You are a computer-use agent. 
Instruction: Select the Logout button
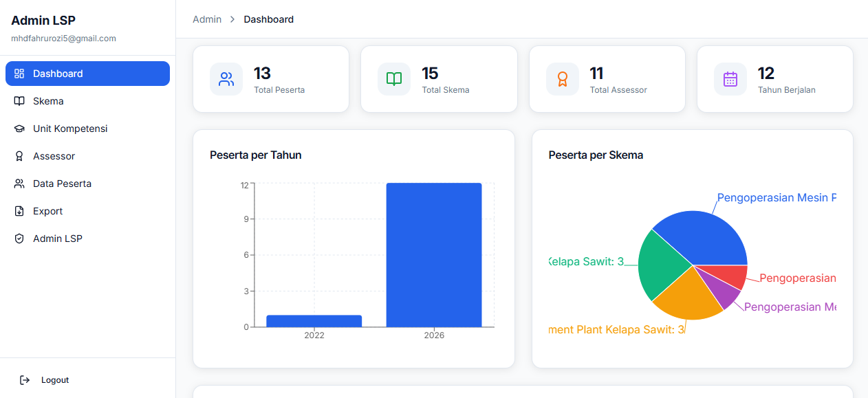click(x=45, y=380)
